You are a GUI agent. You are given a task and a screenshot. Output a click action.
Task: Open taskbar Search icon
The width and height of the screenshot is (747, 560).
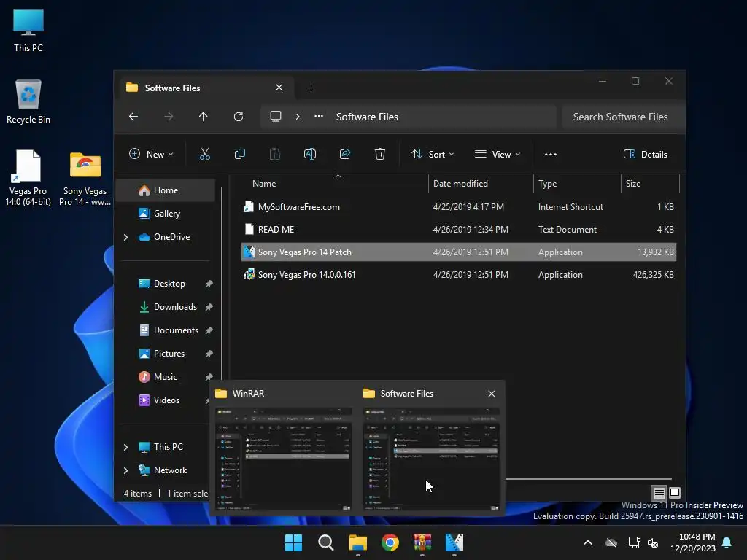coord(326,542)
